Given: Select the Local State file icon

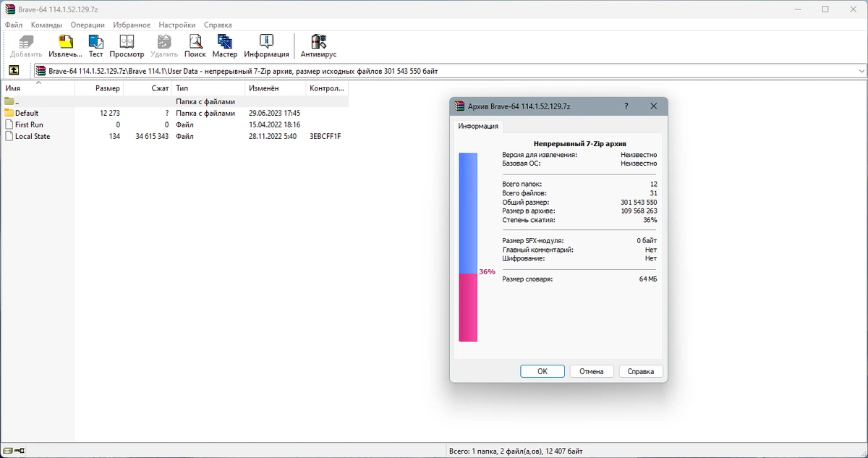Looking at the screenshot, I should pyautogui.click(x=9, y=136).
